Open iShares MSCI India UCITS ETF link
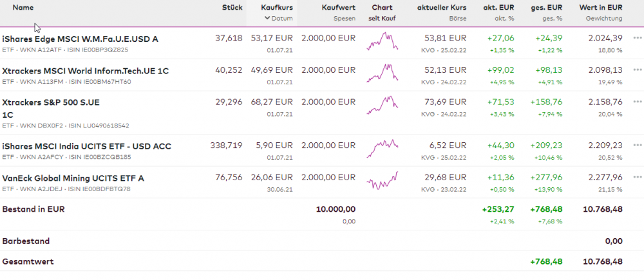This screenshot has width=644, height=280. tap(87, 146)
